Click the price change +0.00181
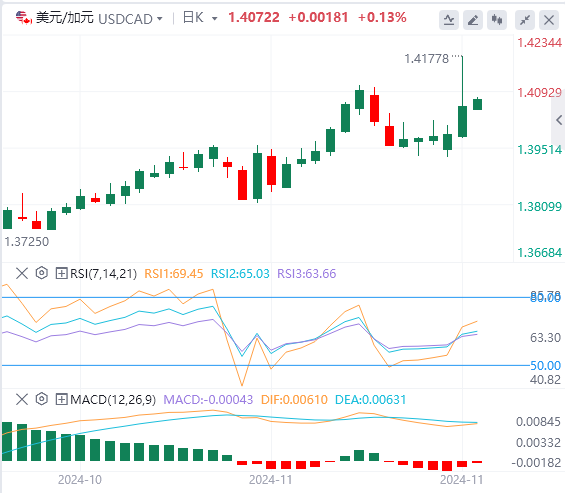565x493 pixels. tap(319, 17)
